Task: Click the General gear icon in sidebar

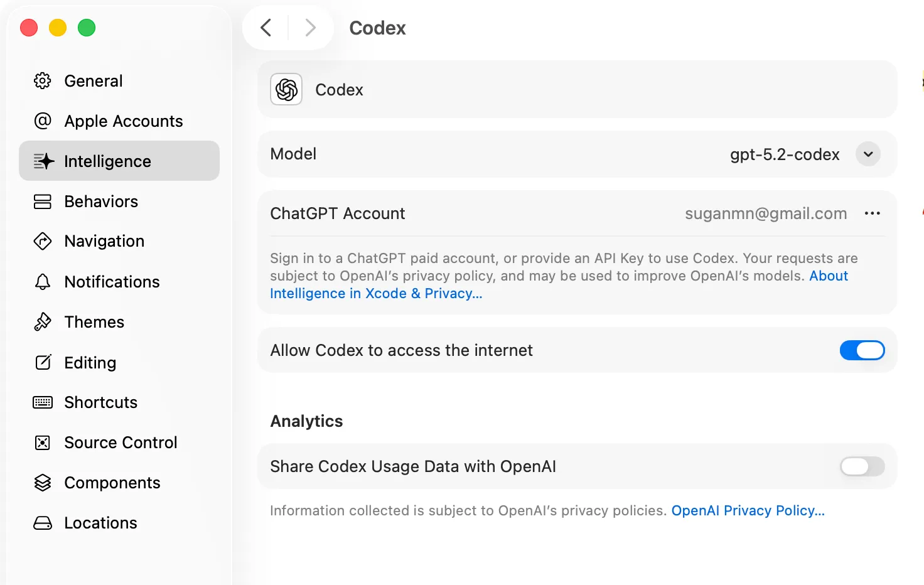Action: pyautogui.click(x=43, y=81)
